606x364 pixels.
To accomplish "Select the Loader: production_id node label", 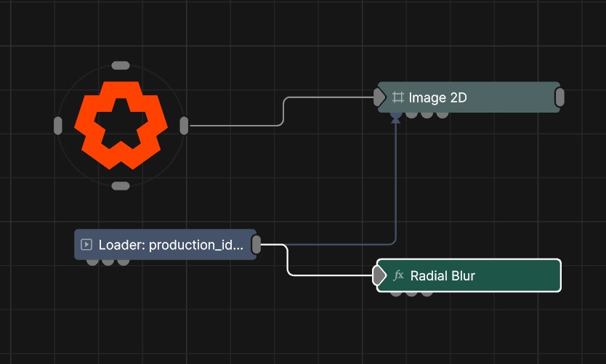I will pyautogui.click(x=171, y=245).
